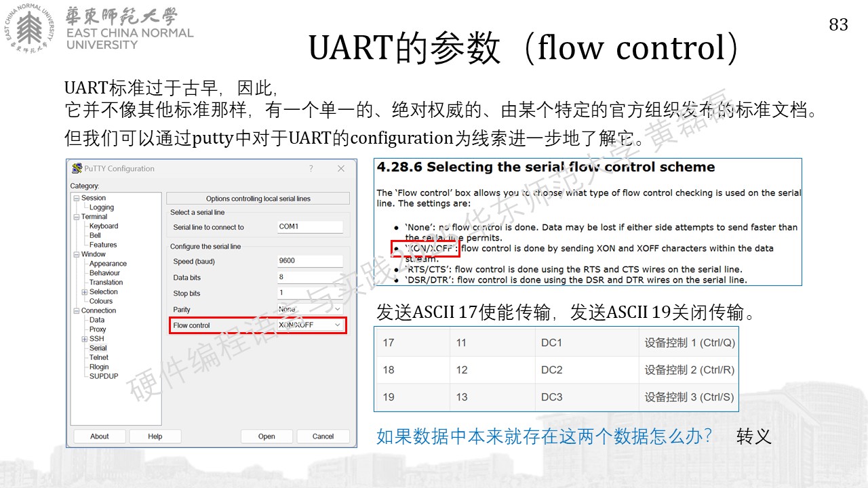Open the Keyboard settings category
The image size is (868, 488).
104,226
